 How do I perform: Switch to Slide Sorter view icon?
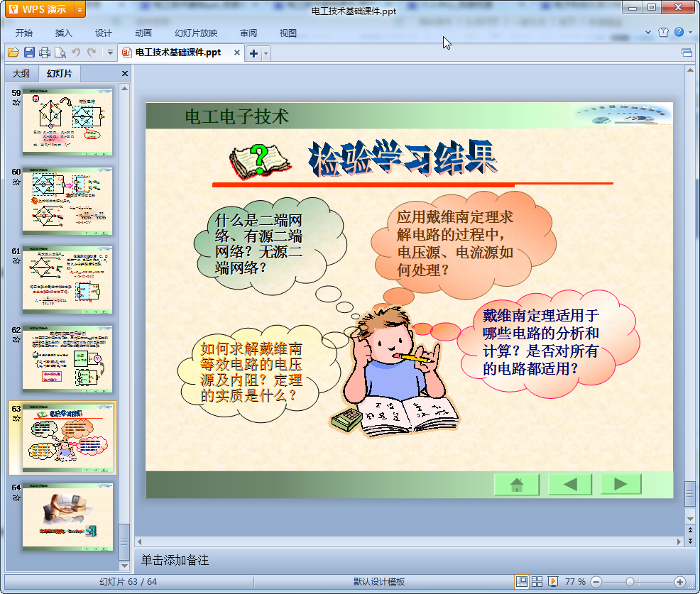click(x=537, y=581)
